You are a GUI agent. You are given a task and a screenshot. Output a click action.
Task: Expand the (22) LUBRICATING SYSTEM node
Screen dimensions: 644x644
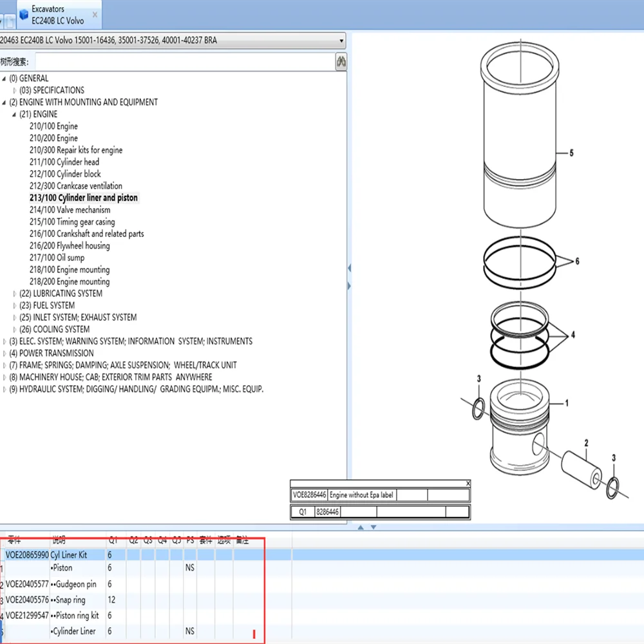[15, 294]
